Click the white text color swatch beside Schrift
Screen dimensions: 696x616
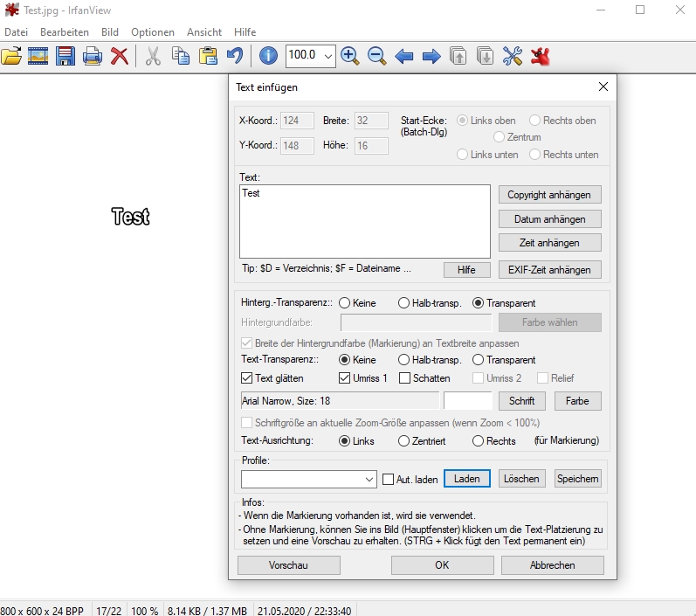(468, 400)
